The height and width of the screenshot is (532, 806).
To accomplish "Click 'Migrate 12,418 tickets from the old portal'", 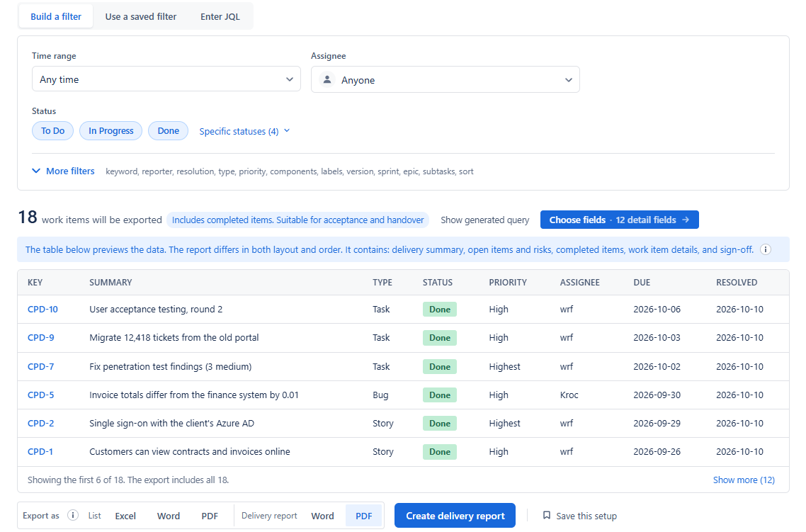I will coord(174,337).
